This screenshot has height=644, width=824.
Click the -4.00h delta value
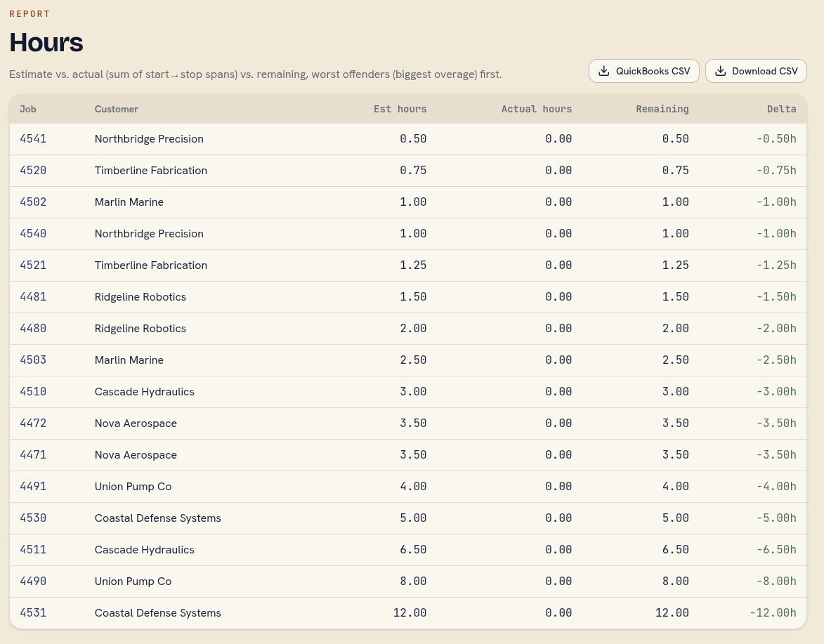pos(776,487)
